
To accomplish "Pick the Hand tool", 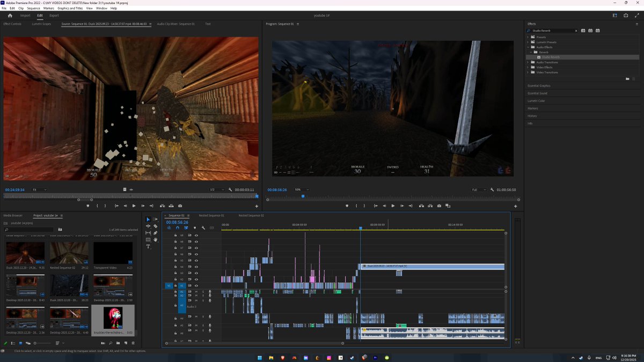I will click(x=156, y=240).
